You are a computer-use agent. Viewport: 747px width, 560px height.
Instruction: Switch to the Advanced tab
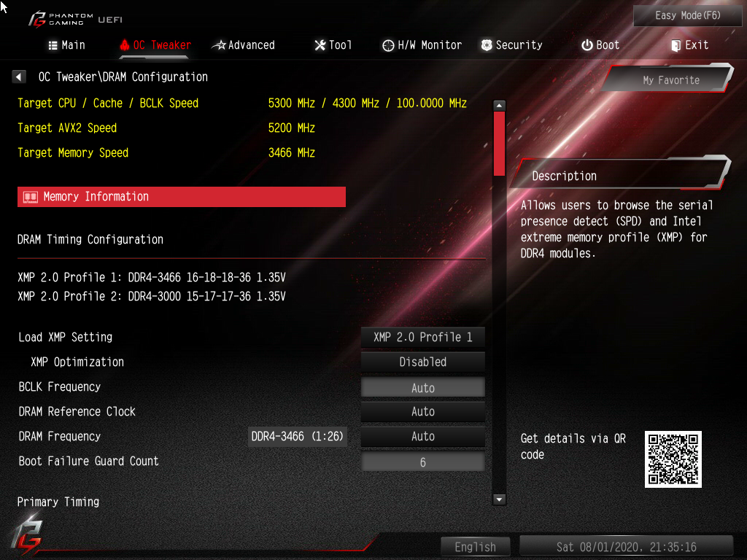pyautogui.click(x=244, y=45)
